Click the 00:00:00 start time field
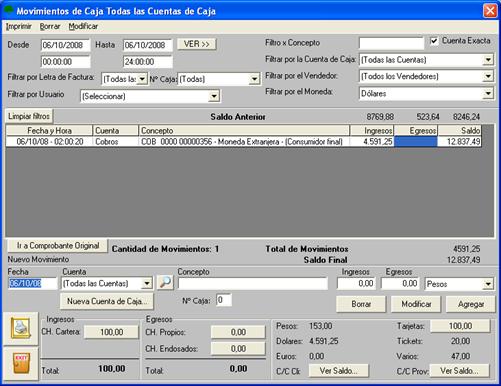 pyautogui.click(x=65, y=62)
